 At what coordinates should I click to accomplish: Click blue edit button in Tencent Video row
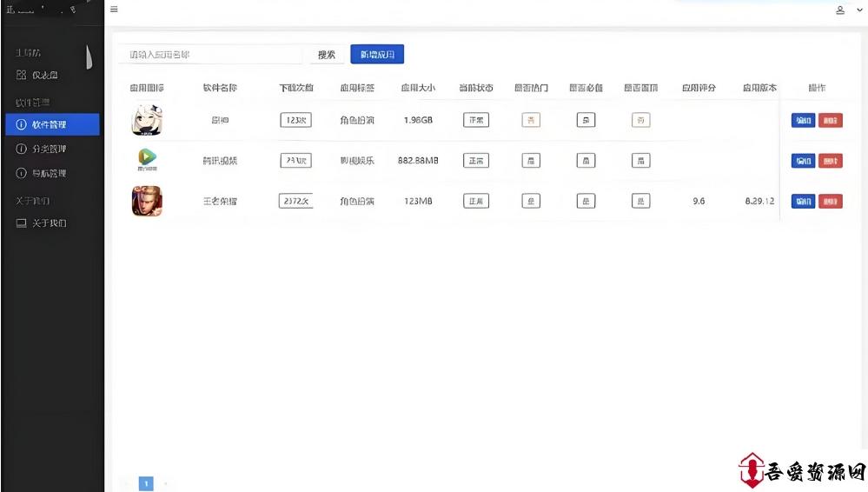tap(803, 161)
